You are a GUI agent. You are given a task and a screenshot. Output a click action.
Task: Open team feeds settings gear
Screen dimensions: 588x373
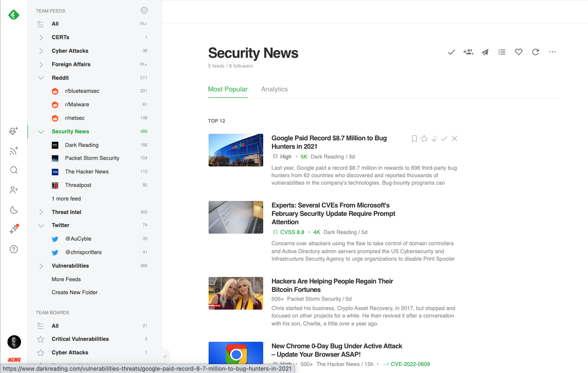144,10
